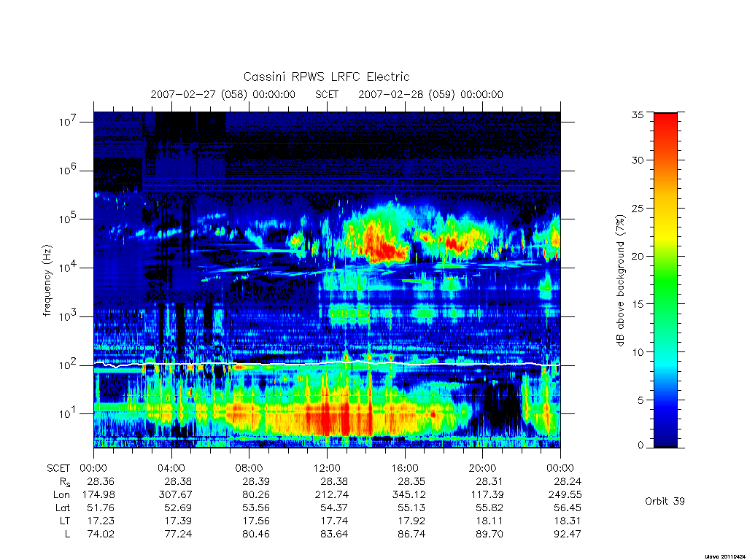Select the local time value "17.39"
The width and height of the screenshot is (747, 560).
[178, 521]
